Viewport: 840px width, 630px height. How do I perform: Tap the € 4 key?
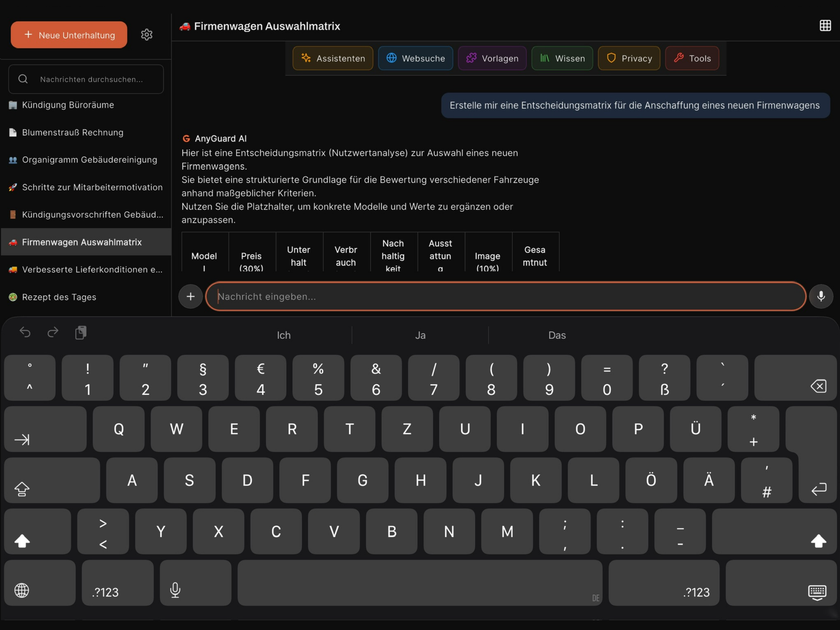(260, 378)
